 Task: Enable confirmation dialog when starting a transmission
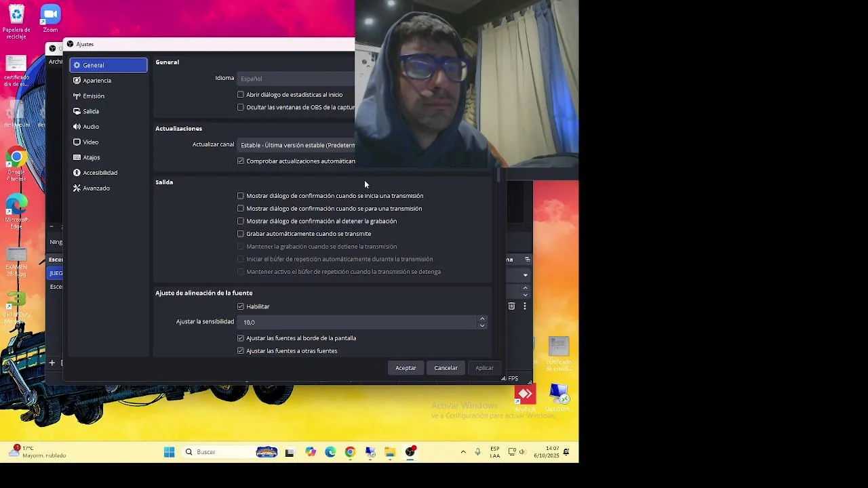click(x=241, y=196)
